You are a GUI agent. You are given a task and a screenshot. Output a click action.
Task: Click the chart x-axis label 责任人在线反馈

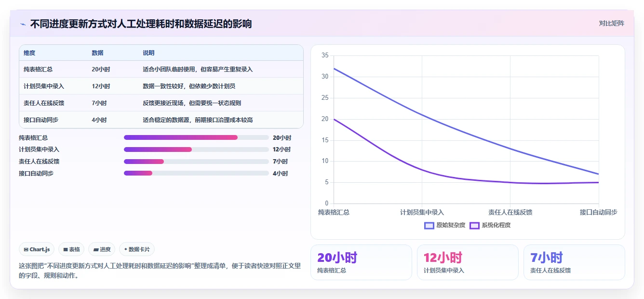[510, 212]
